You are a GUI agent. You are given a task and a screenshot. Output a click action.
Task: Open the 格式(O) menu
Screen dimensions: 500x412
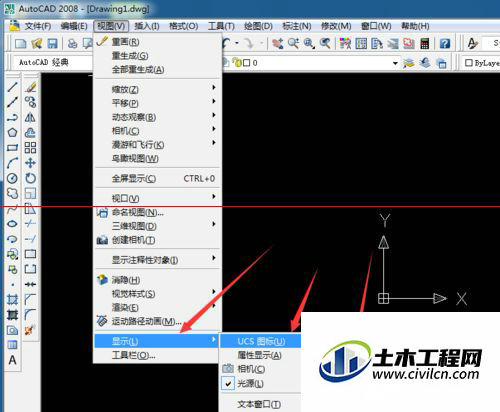click(x=183, y=26)
